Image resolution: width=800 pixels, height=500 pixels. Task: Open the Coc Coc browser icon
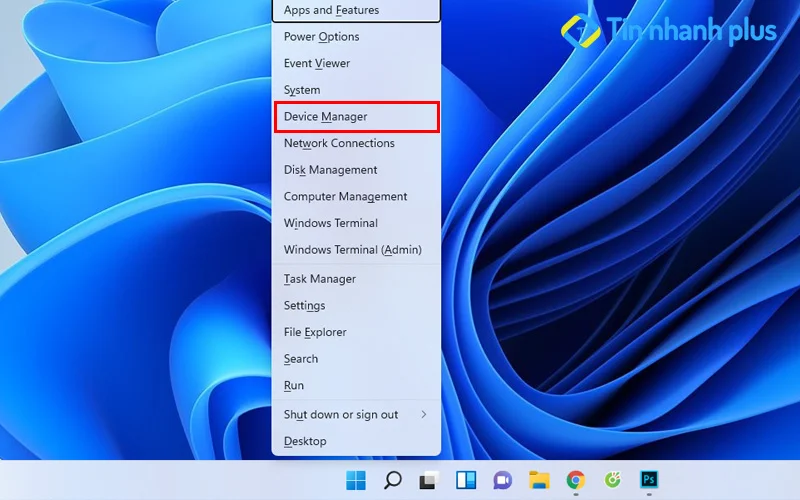(612, 481)
